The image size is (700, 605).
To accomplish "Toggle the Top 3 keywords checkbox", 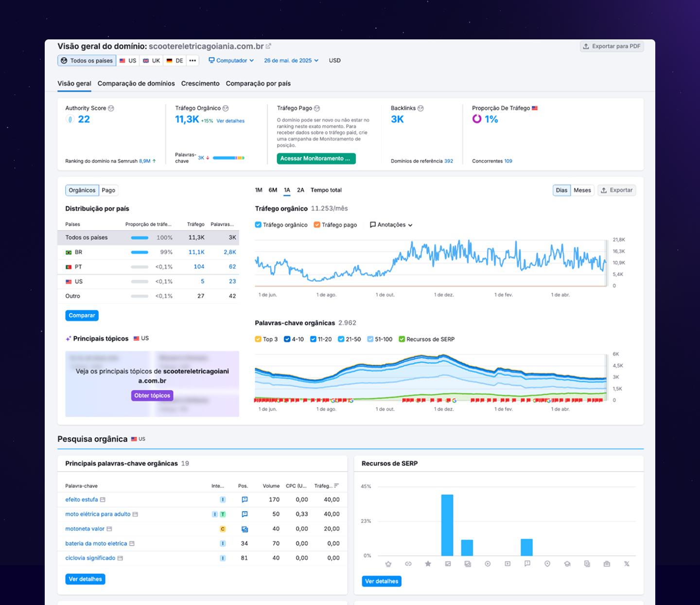I will (x=258, y=339).
